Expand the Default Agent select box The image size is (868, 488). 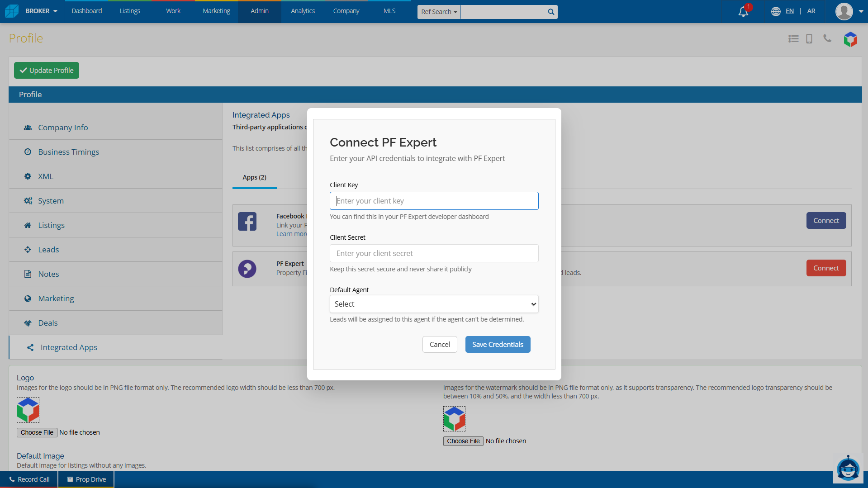[434, 304]
